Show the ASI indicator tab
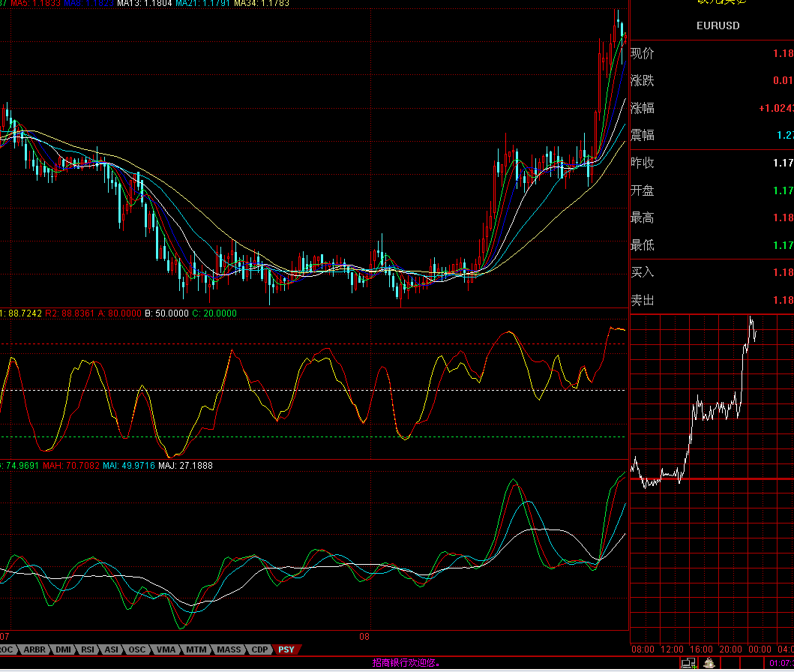The width and height of the screenshot is (794, 672). click(x=111, y=649)
